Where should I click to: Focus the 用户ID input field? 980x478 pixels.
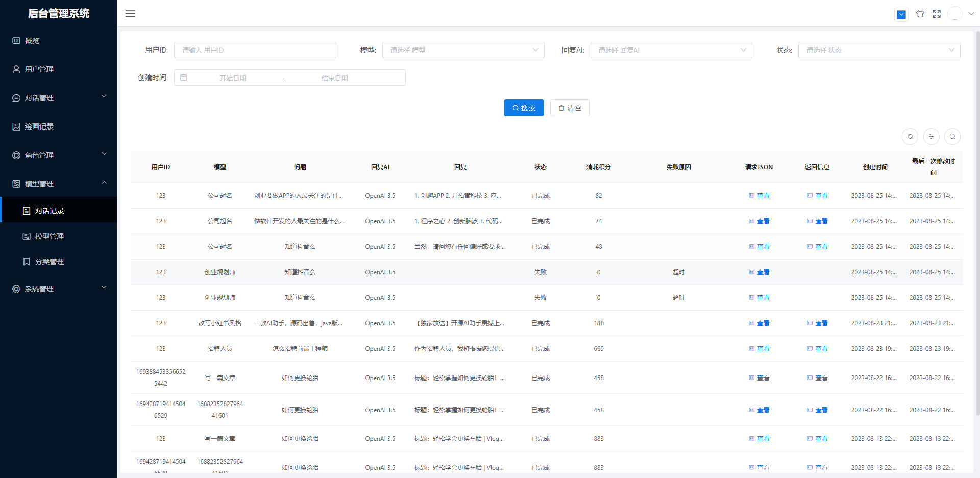tap(255, 50)
